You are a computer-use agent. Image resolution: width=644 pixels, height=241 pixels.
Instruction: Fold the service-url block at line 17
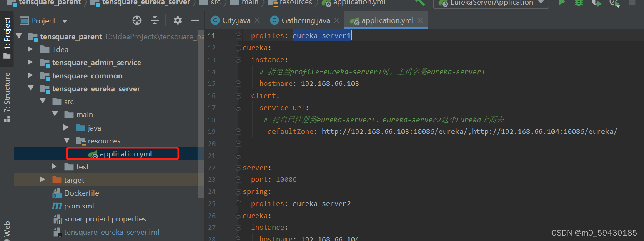click(238, 108)
